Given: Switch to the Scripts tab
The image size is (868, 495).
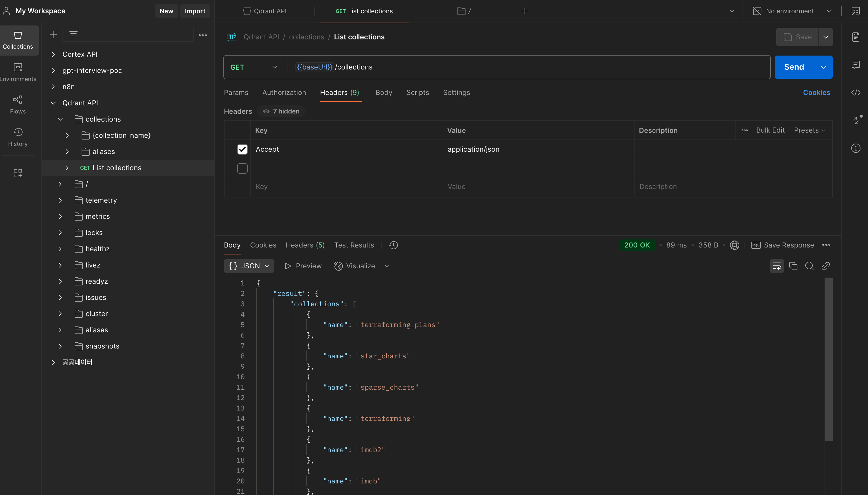Looking at the screenshot, I should coord(418,93).
